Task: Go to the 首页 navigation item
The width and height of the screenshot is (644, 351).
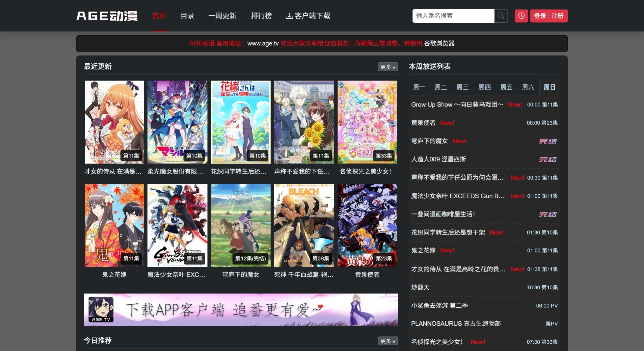Action: click(159, 16)
